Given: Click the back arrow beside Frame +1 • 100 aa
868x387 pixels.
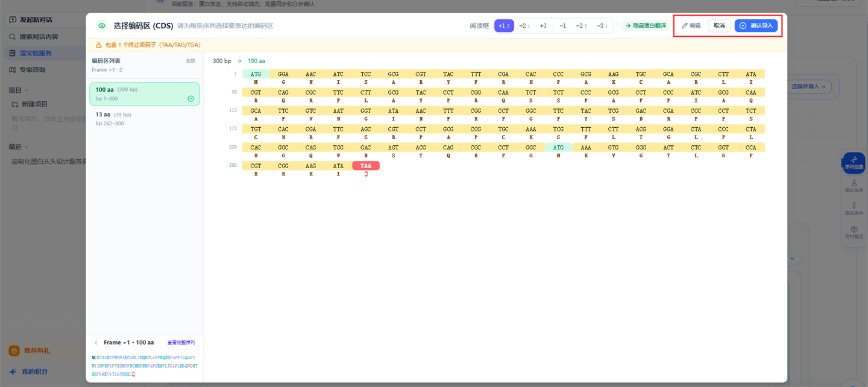Looking at the screenshot, I should pos(96,343).
